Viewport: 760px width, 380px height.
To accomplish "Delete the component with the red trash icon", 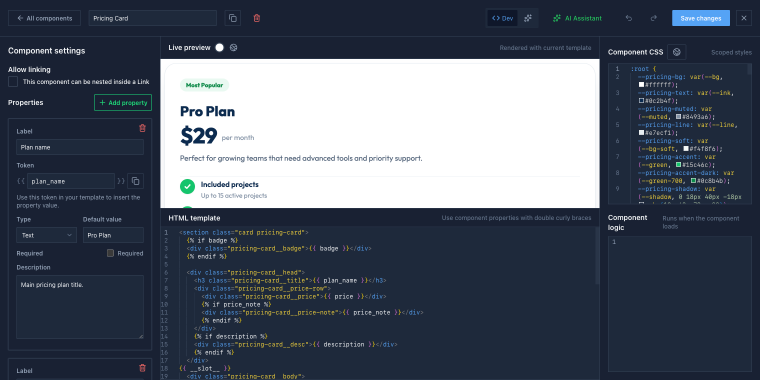I will (257, 18).
